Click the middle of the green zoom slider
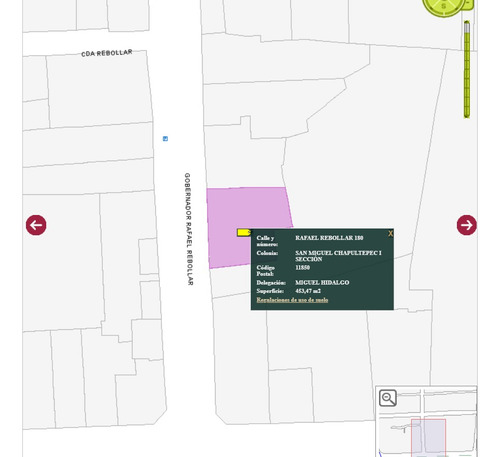Viewport: 500px width, 457px height. pyautogui.click(x=467, y=69)
